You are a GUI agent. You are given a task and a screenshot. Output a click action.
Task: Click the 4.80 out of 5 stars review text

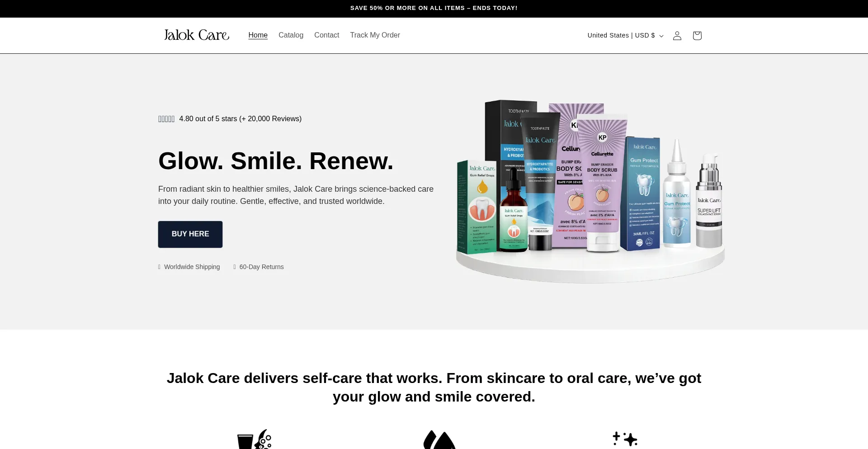click(x=240, y=119)
